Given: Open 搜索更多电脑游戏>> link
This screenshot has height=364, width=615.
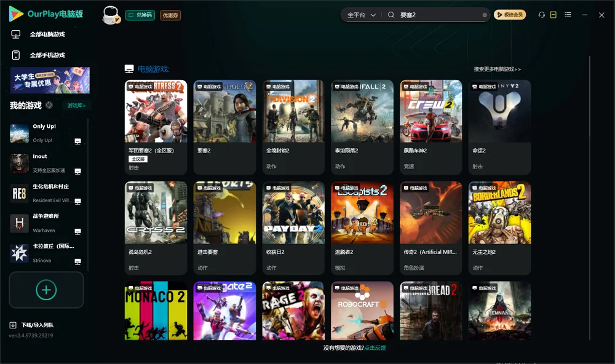Looking at the screenshot, I should [498, 69].
